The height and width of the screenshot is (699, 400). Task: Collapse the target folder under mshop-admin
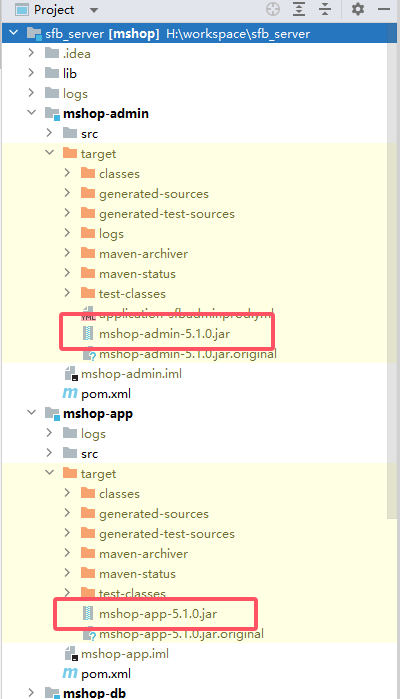click(x=49, y=152)
